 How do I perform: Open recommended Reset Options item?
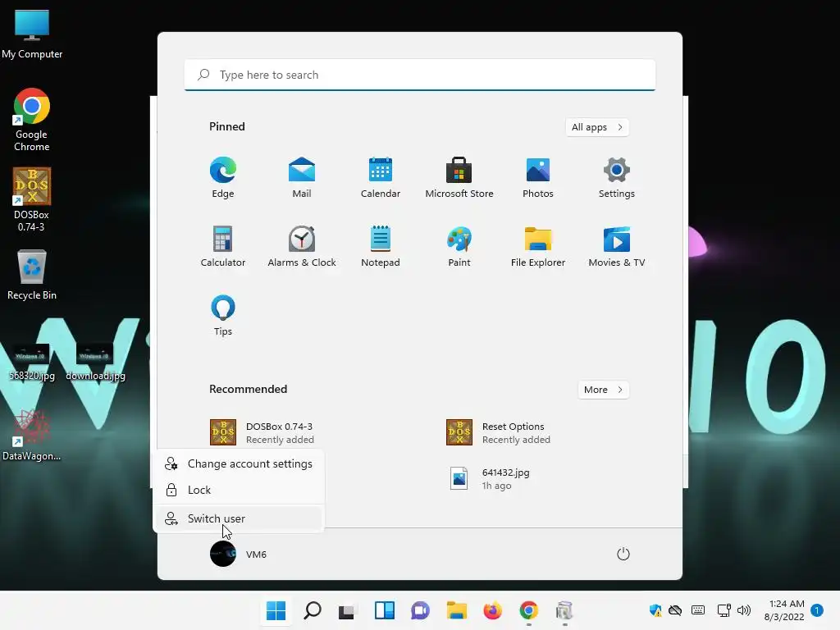tap(499, 432)
